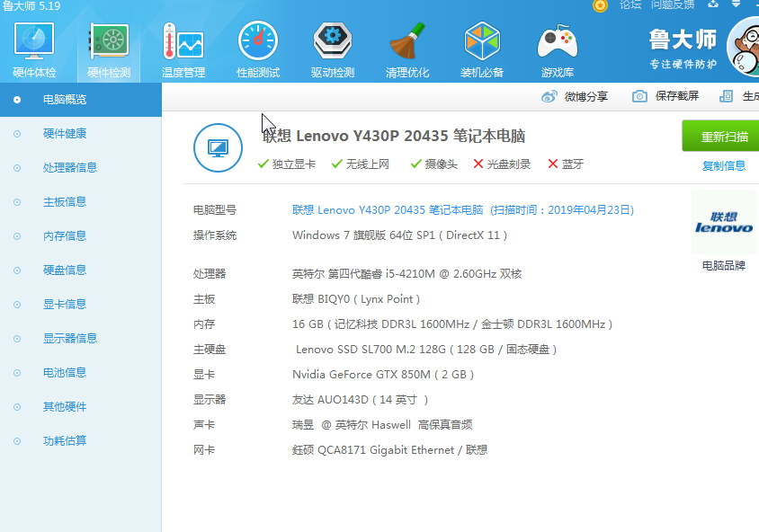Viewport: 759px width, 532px height.
Task: Click the large Lenovo Y430P title heading
Action: pyautogui.click(x=394, y=136)
